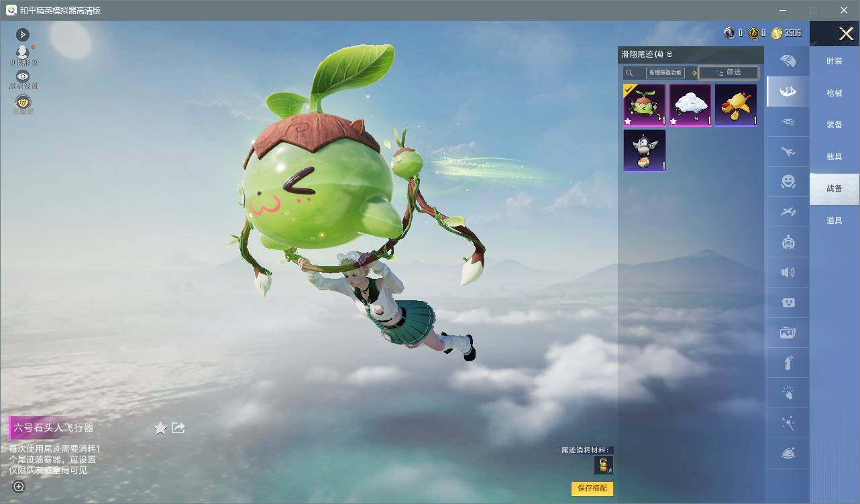Click 保存搭配 save outfit button
Viewport: 860px width, 504px height.
point(592,489)
